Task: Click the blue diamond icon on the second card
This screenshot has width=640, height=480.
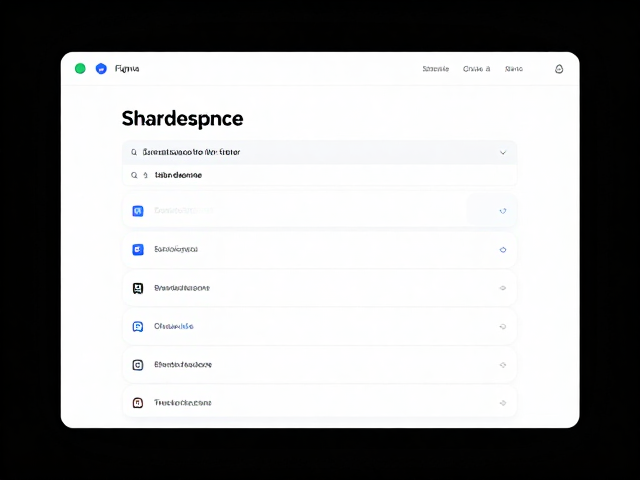Action: pos(503,250)
